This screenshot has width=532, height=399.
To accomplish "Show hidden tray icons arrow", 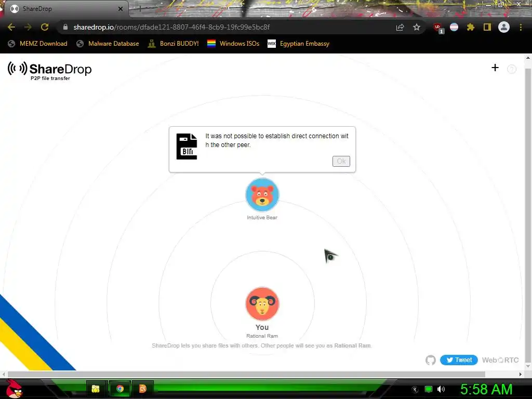I will 415,390.
